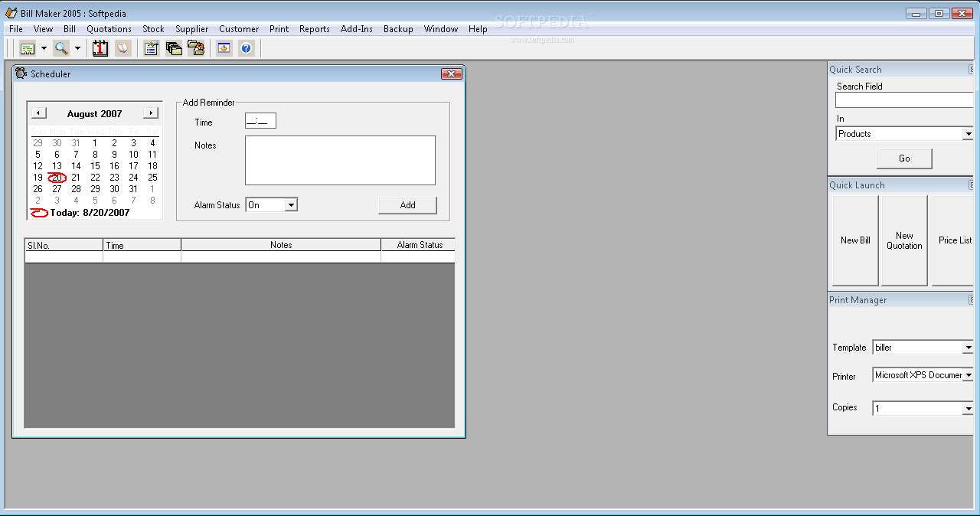Click the stacked file boxes toolbar icon

174,48
